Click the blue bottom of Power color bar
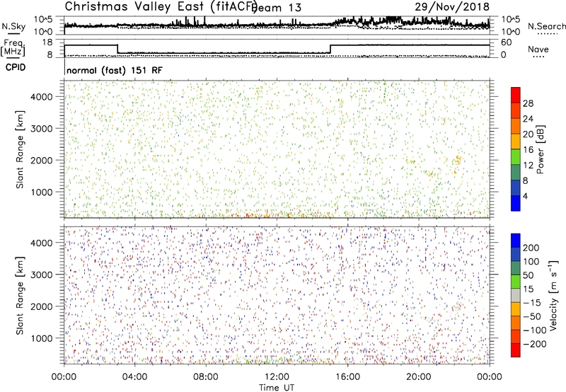 pos(516,203)
